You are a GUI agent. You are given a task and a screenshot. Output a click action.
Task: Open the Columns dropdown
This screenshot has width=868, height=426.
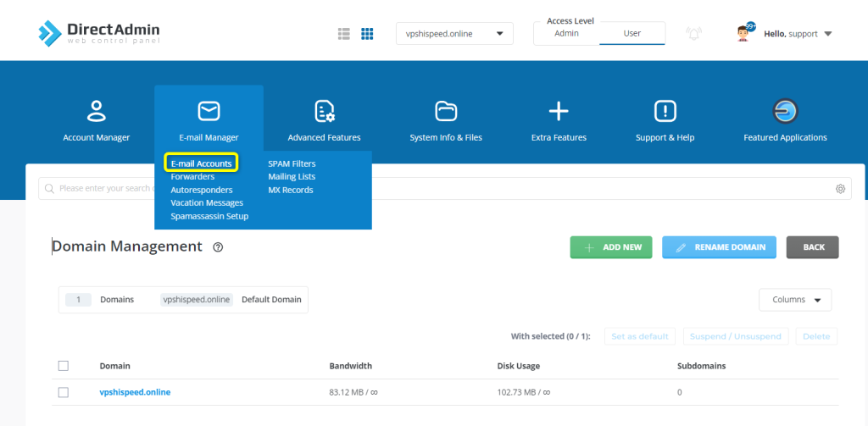(x=795, y=300)
